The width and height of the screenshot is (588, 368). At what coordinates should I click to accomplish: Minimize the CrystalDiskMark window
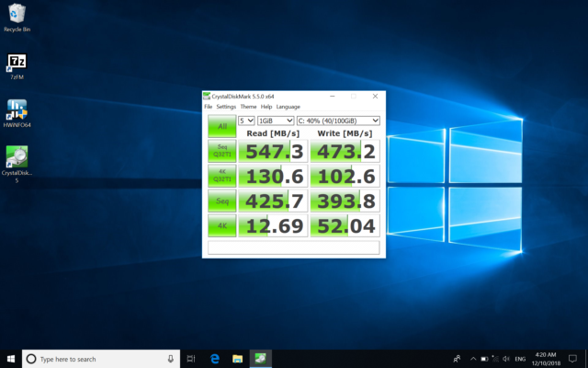tap(333, 97)
